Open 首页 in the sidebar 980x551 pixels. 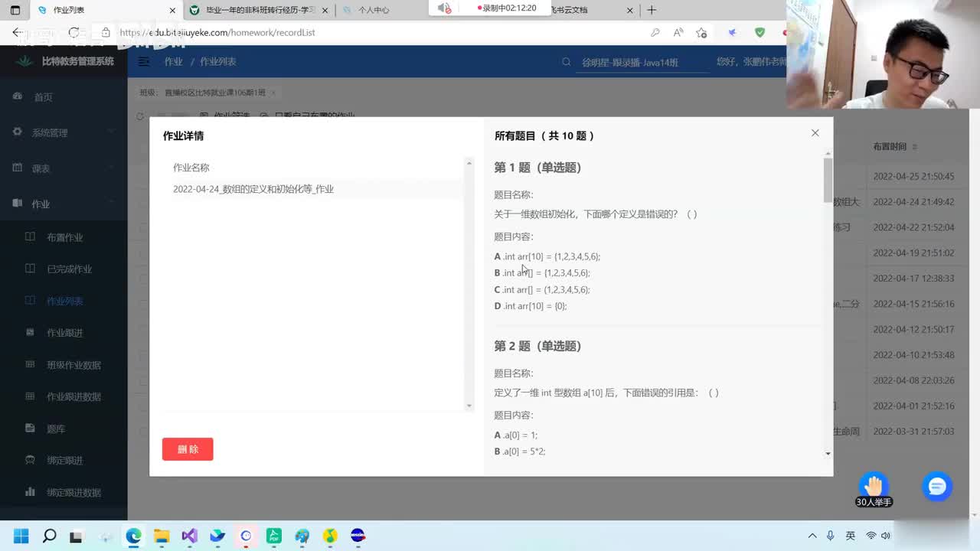tap(43, 97)
